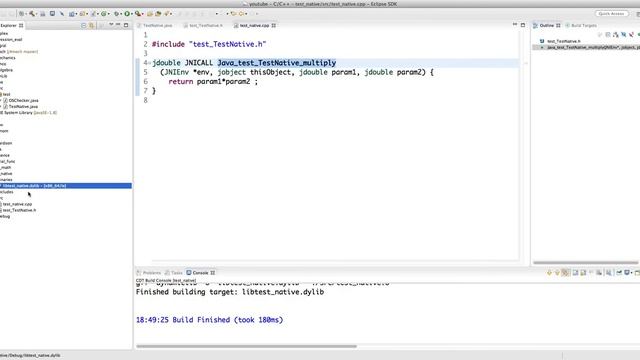Open test_TestNative.h in Project Explorer
Image resolution: width=640 pixels, height=360 pixels.
[18, 210]
